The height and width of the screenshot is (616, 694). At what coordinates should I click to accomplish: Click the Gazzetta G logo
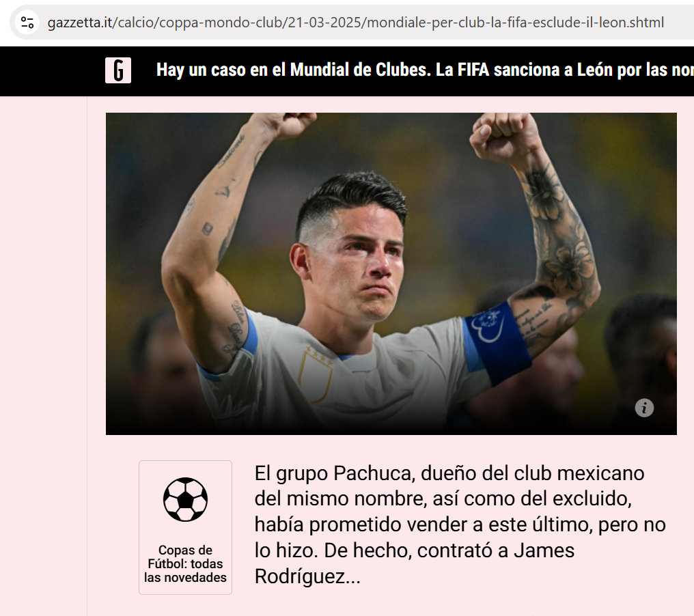point(118,70)
